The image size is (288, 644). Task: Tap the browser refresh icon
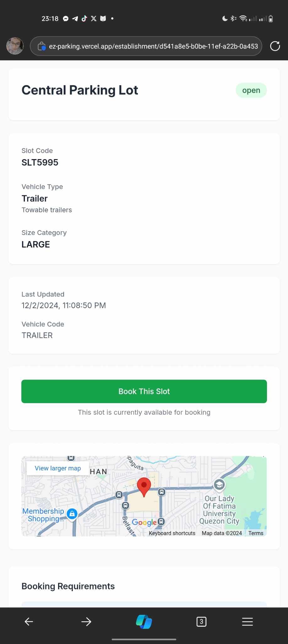point(275,46)
